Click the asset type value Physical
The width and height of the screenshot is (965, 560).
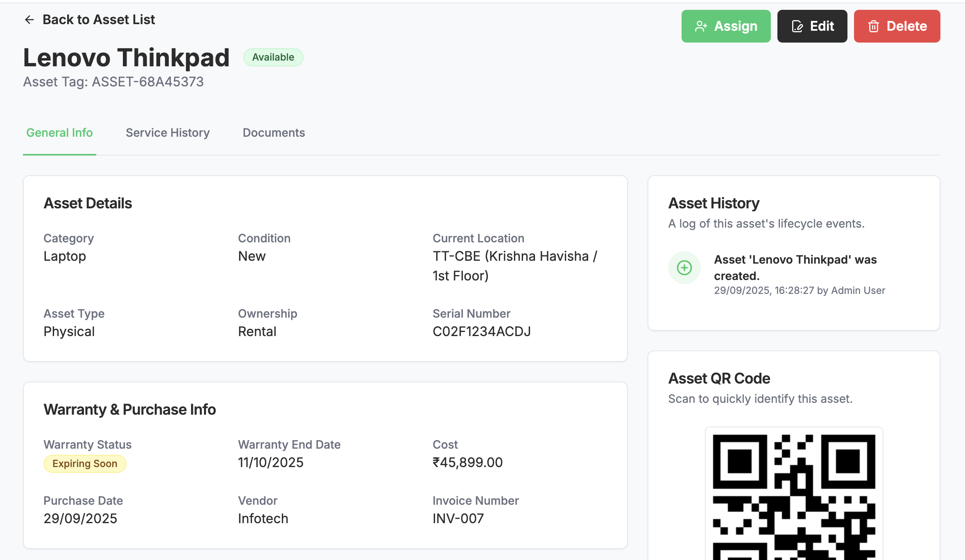[x=69, y=332]
